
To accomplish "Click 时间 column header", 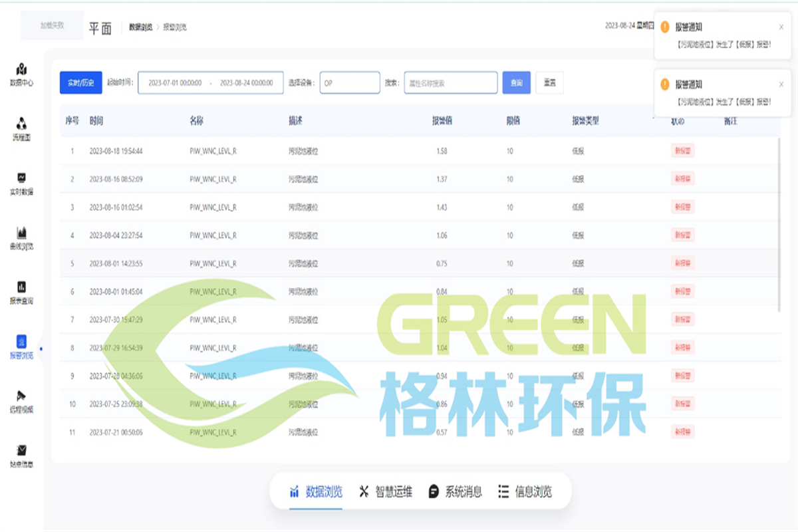I will click(x=96, y=121).
